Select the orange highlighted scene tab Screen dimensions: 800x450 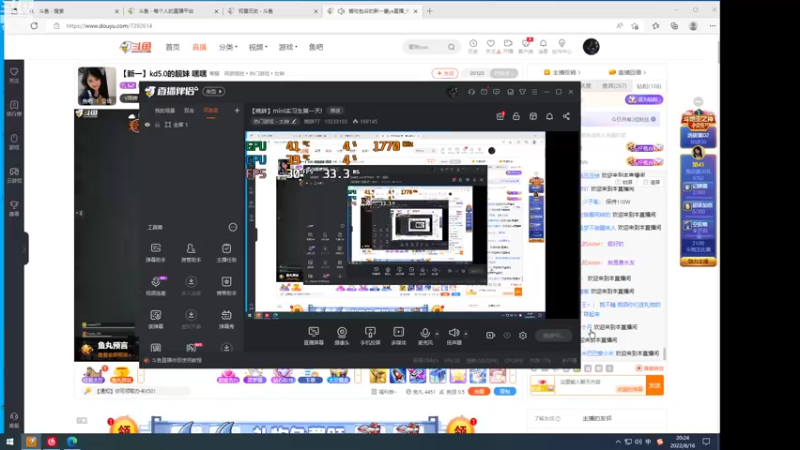pos(211,110)
